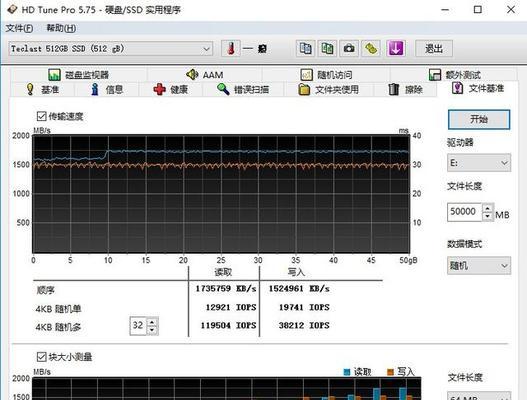The width and height of the screenshot is (527, 400).
Task: Maximize the HD Tune Pro window
Action: [x=478, y=9]
